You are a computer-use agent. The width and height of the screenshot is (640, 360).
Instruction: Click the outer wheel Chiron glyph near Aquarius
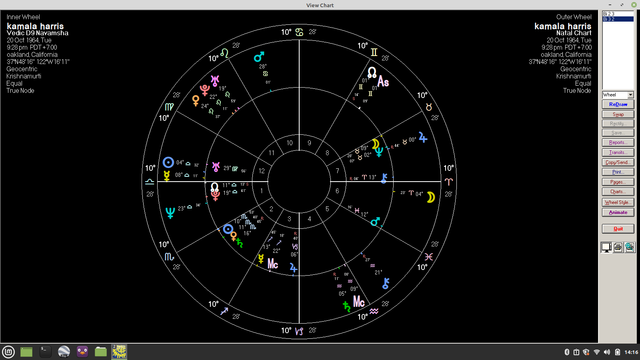pyautogui.click(x=386, y=283)
